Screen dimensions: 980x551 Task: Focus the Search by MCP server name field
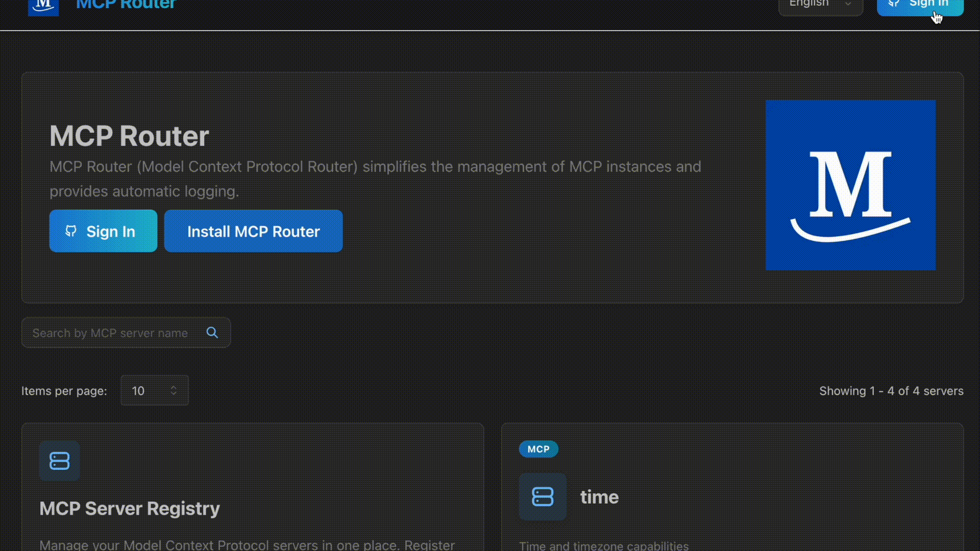pos(126,333)
